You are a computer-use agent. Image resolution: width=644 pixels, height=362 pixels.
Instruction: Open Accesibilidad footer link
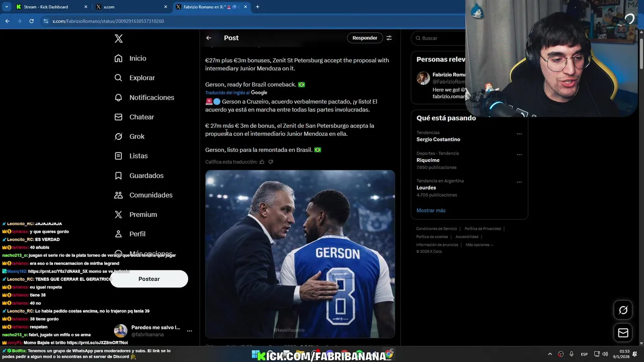tap(467, 237)
